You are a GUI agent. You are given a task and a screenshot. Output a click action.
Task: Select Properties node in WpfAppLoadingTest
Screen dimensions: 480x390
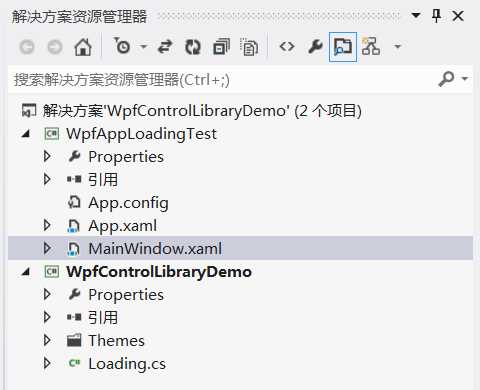[x=126, y=157]
